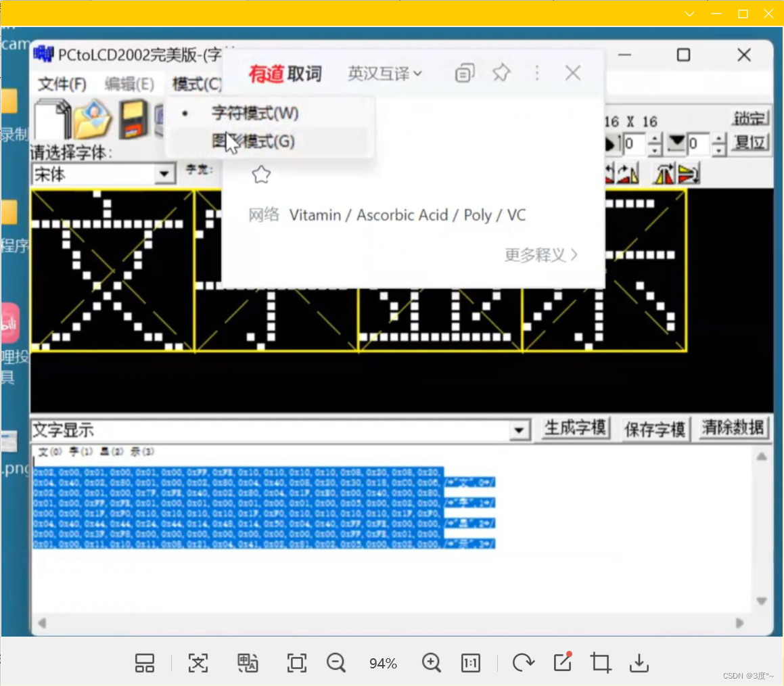
Task: Click the bilibili desktop icon
Action: (x=11, y=323)
